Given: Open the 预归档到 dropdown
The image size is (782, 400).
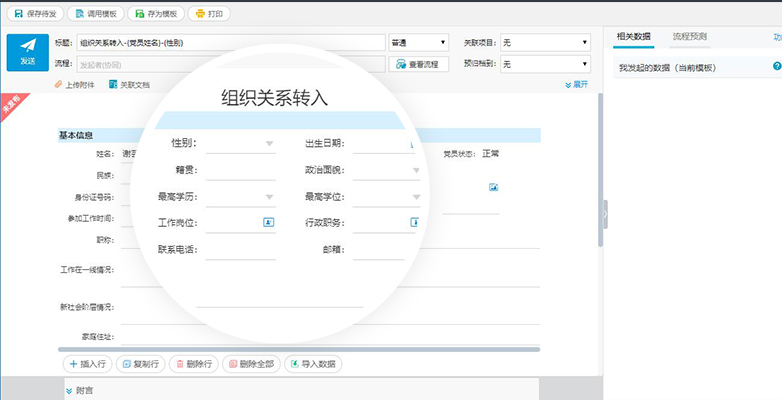Looking at the screenshot, I should click(x=545, y=64).
